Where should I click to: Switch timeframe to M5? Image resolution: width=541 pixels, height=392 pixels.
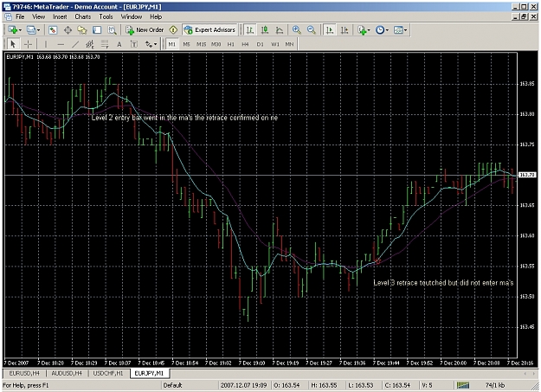point(186,44)
